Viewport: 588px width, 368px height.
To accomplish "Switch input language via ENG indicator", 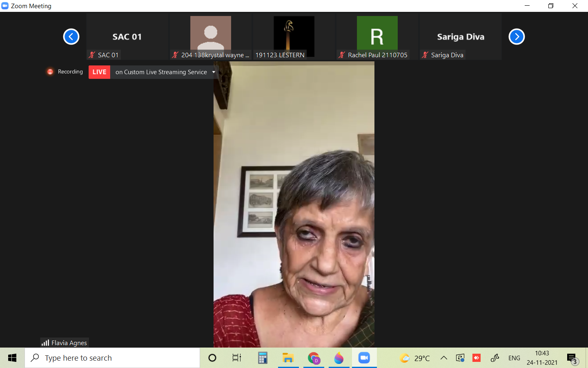I will pos(514,358).
